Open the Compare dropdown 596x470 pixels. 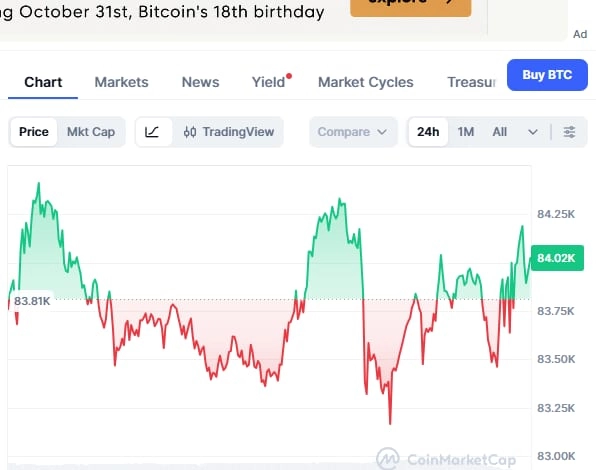(353, 132)
